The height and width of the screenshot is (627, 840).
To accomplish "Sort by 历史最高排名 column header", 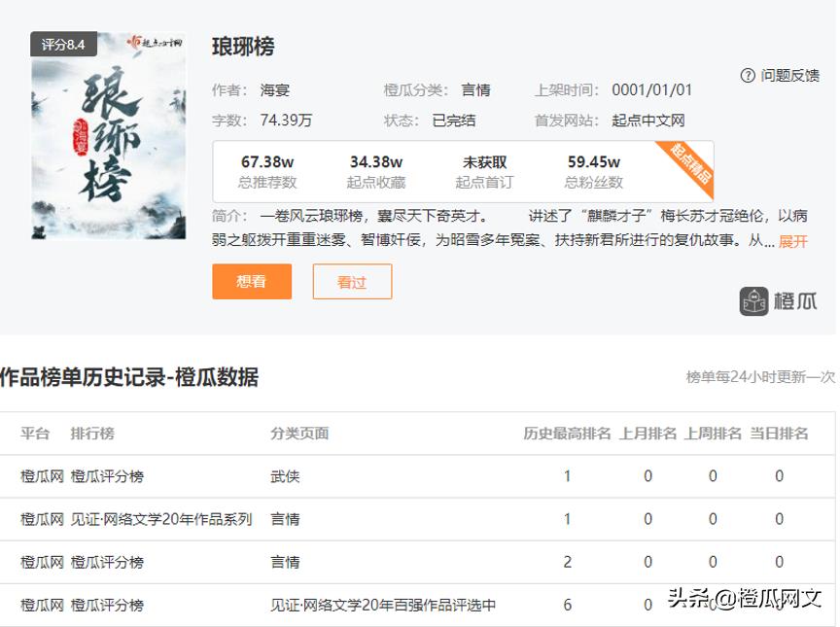I will [567, 434].
